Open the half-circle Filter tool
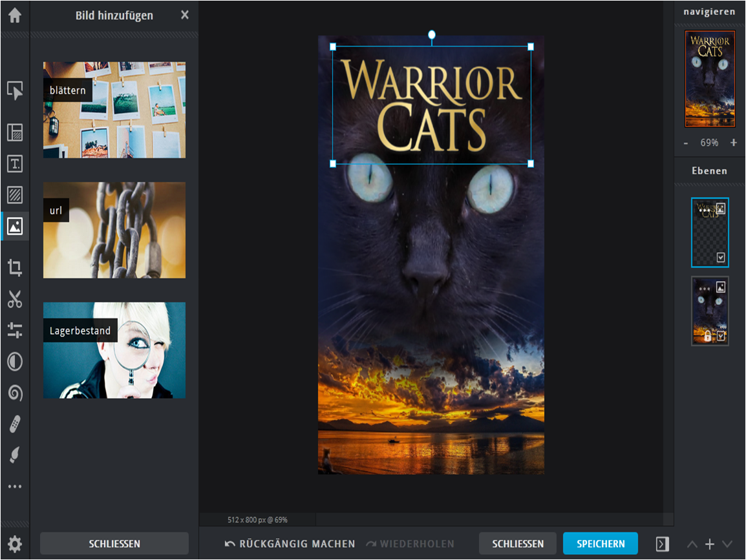Image resolution: width=746 pixels, height=560 pixels. (x=15, y=362)
